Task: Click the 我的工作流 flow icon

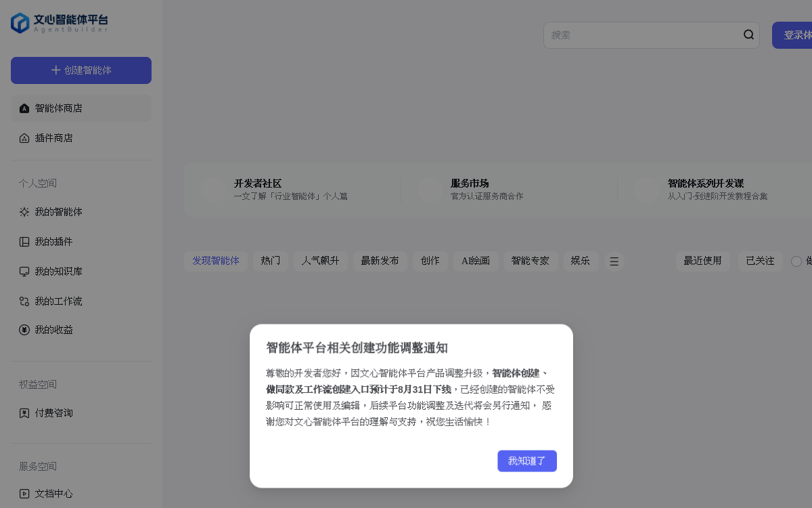Action: click(24, 301)
